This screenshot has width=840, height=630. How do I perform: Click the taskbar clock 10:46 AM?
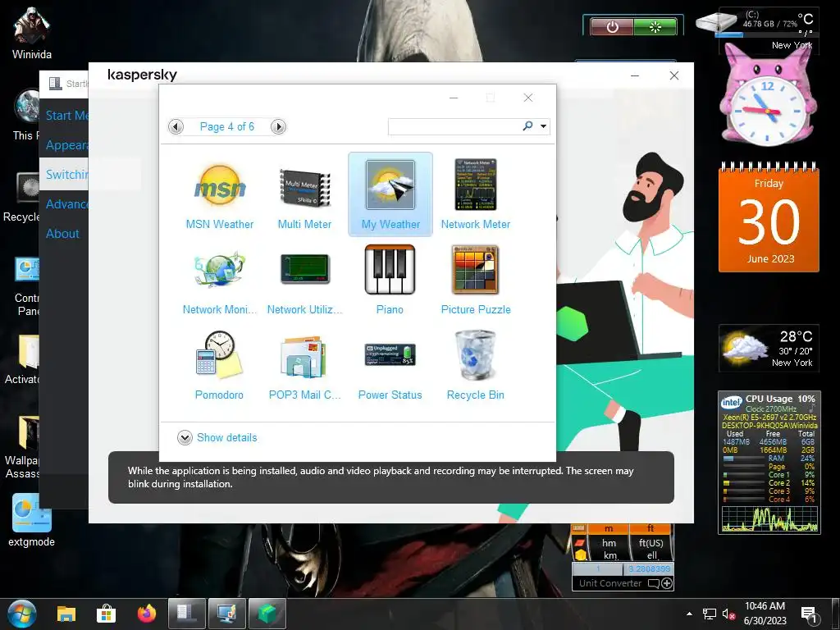765,606
